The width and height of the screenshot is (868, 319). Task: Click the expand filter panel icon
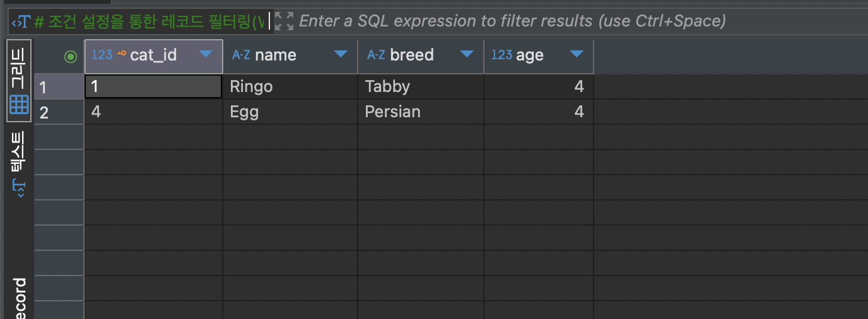point(284,21)
